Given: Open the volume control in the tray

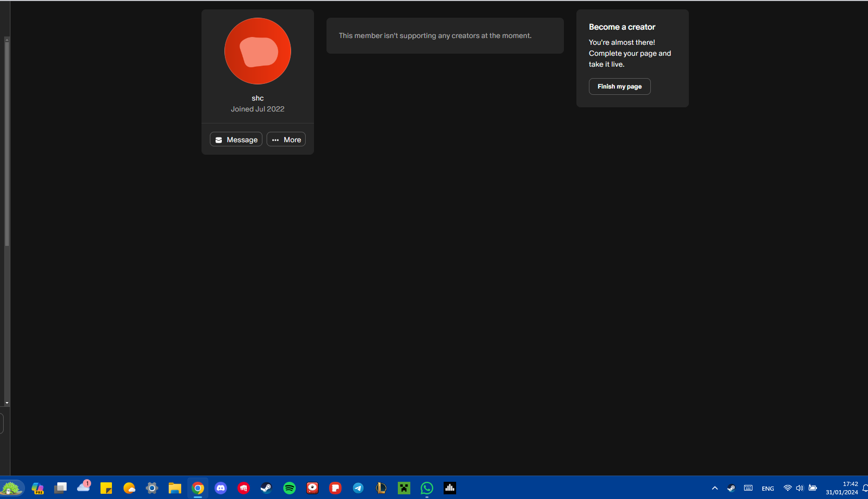Looking at the screenshot, I should point(800,488).
